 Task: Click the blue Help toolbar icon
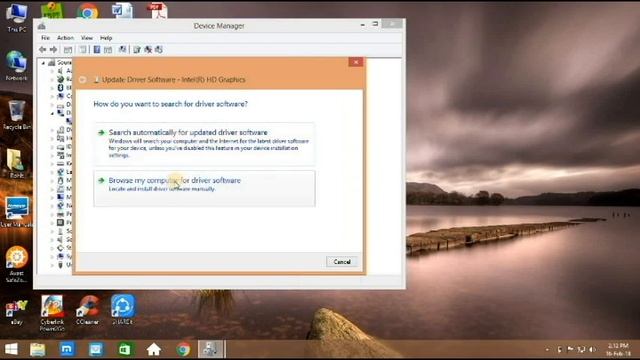97,49
